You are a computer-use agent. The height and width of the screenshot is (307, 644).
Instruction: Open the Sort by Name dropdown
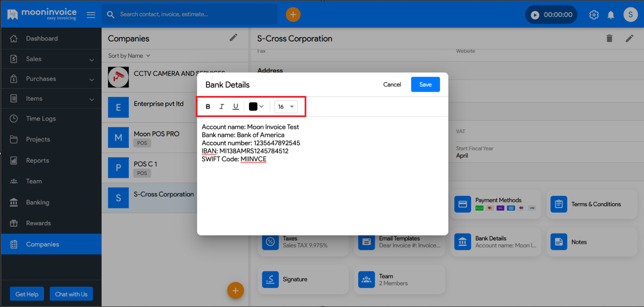(x=129, y=56)
